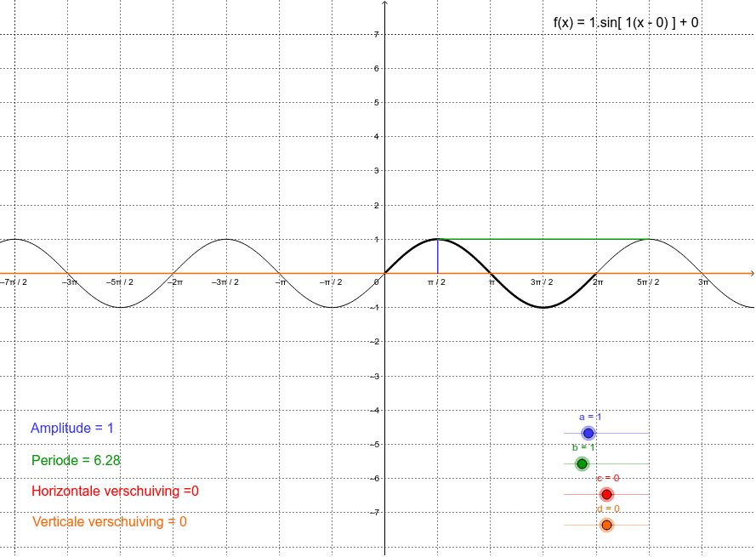This screenshot has height=557, width=756.
Task: Click the π tick label on x-axis
Action: coord(491,283)
